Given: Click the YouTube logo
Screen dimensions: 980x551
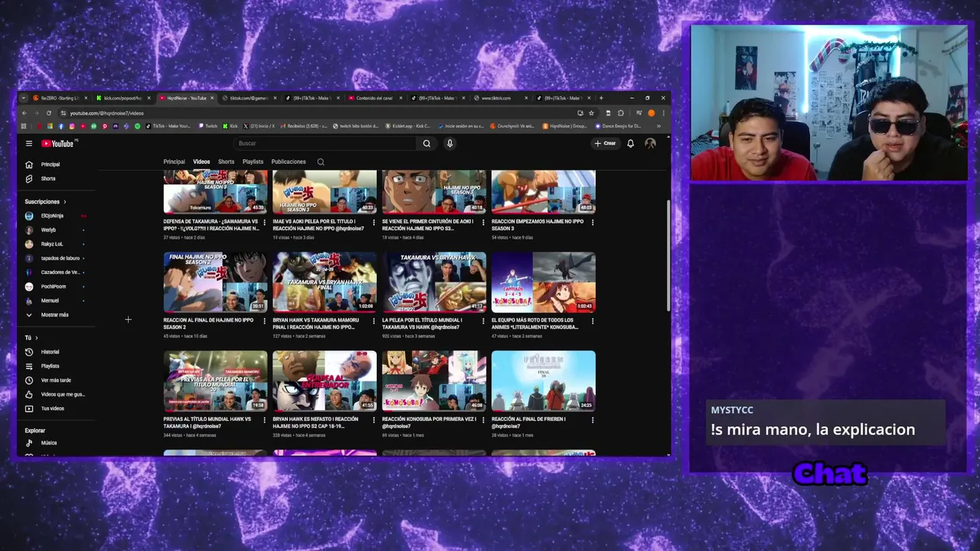Looking at the screenshot, I should [x=59, y=143].
